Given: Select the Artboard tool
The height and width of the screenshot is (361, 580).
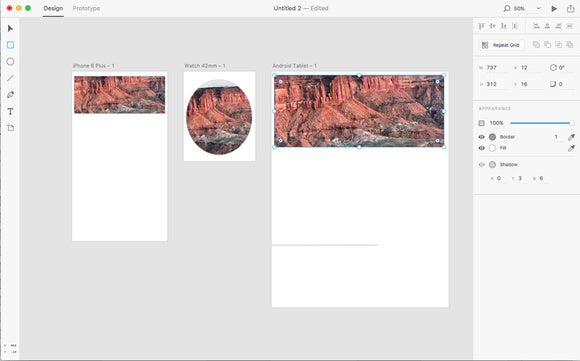Looking at the screenshot, I should [x=10, y=128].
